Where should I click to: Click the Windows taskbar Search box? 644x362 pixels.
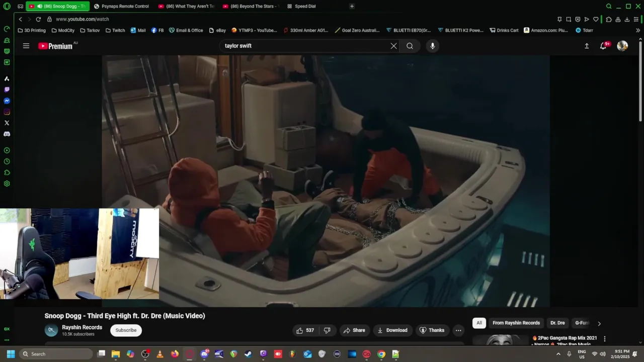point(55,354)
